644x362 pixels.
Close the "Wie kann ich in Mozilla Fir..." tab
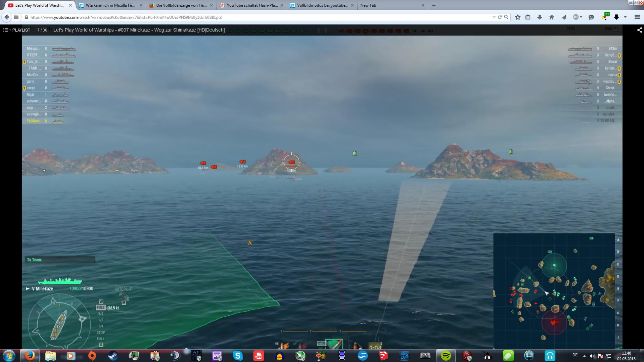coord(141,5)
